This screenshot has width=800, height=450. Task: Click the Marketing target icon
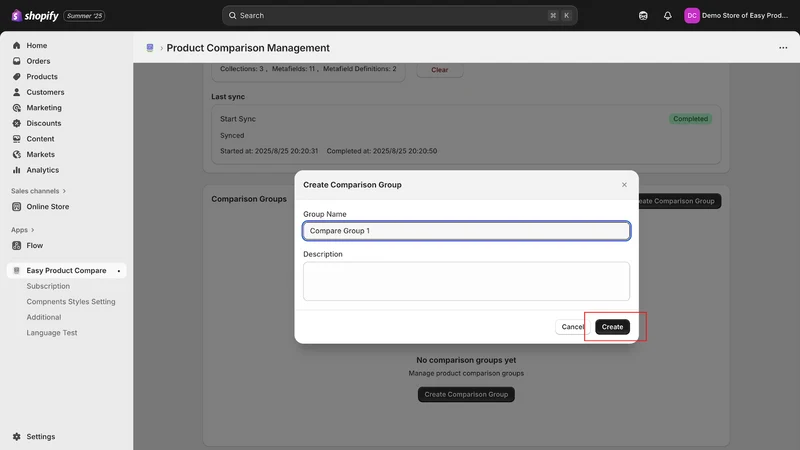[x=17, y=108]
